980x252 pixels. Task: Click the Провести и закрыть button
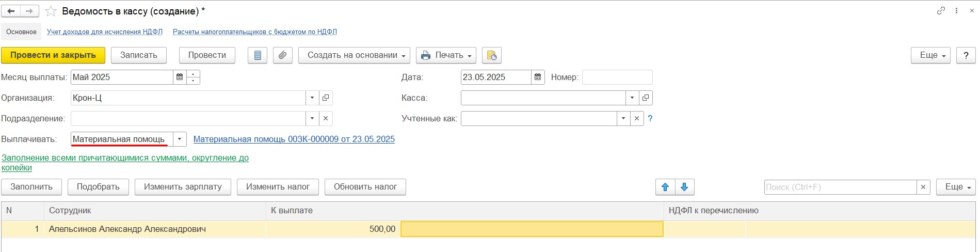tap(53, 55)
